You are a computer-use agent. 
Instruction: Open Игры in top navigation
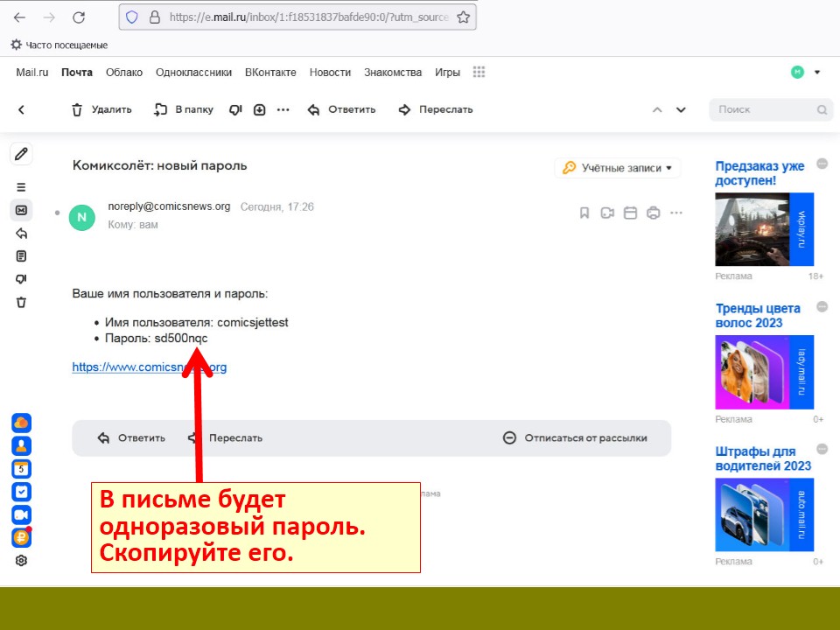coord(447,73)
